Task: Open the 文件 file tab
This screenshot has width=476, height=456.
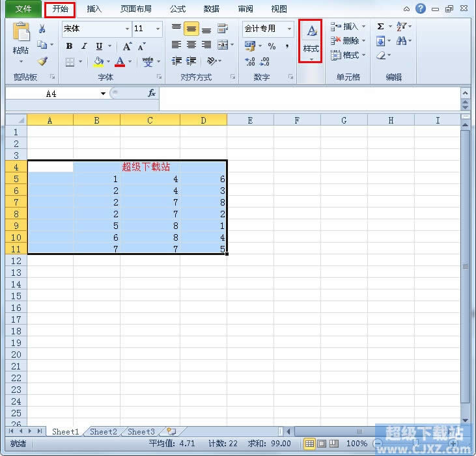Action: tap(23, 9)
